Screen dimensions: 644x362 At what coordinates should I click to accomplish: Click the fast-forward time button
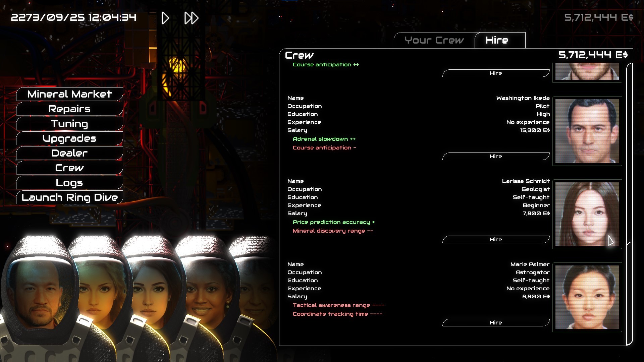tap(192, 18)
